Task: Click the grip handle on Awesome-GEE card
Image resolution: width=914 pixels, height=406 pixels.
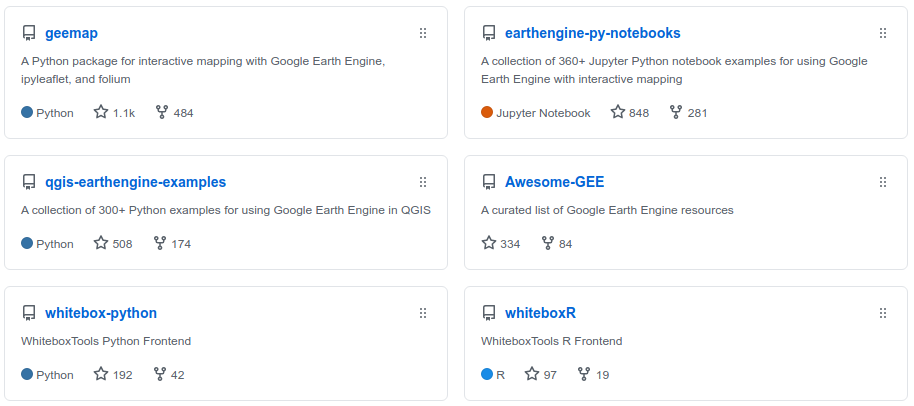Action: [x=883, y=182]
